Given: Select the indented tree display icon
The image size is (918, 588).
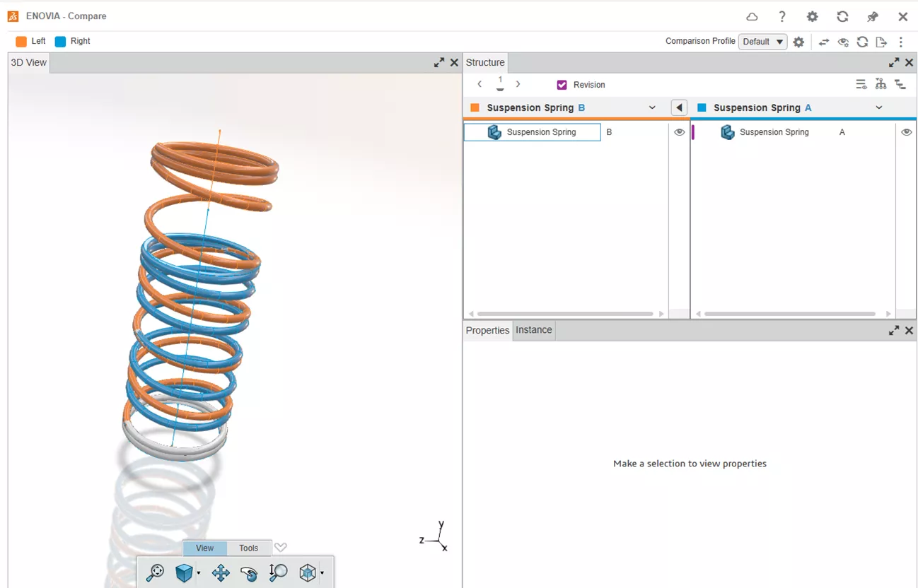Looking at the screenshot, I should point(900,84).
